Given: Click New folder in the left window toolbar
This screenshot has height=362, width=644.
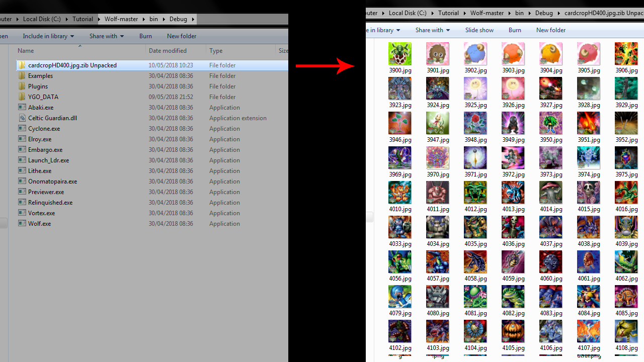Looking at the screenshot, I should coord(182,36).
